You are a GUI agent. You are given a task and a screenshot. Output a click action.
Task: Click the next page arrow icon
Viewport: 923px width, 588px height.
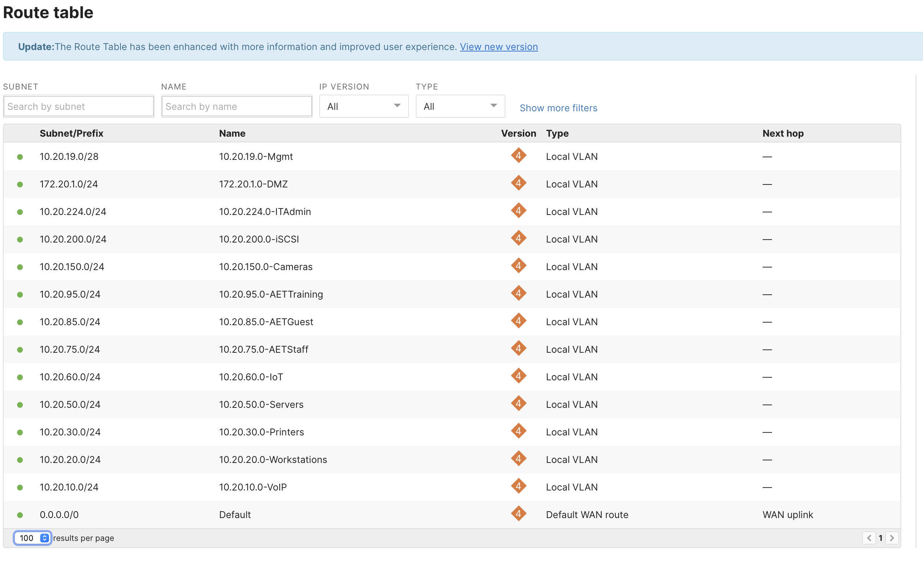point(892,538)
